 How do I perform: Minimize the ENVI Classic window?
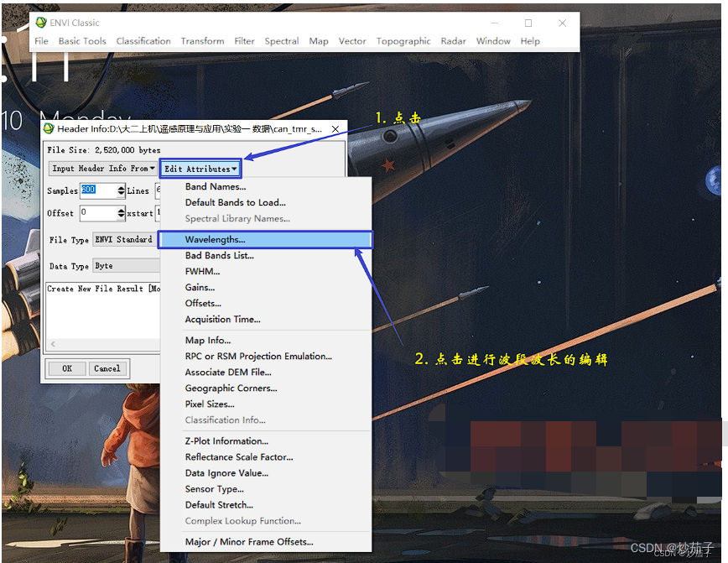(x=495, y=23)
